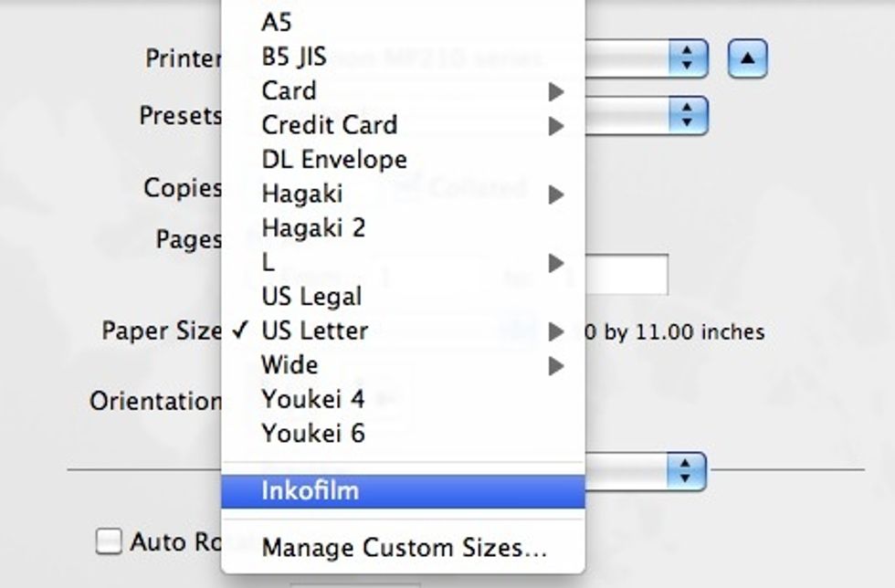The image size is (895, 588).
Task: Choose B5 JIS from paper list
Action: (x=294, y=57)
